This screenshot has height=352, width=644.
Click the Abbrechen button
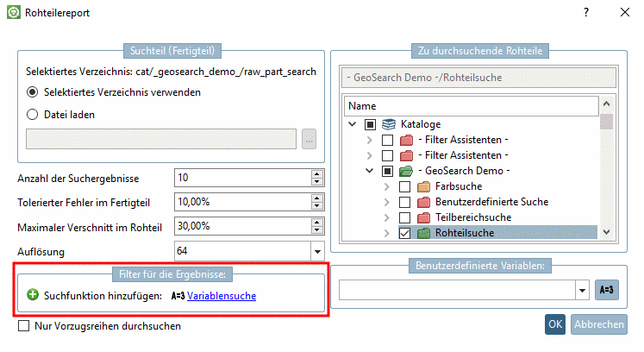(599, 324)
